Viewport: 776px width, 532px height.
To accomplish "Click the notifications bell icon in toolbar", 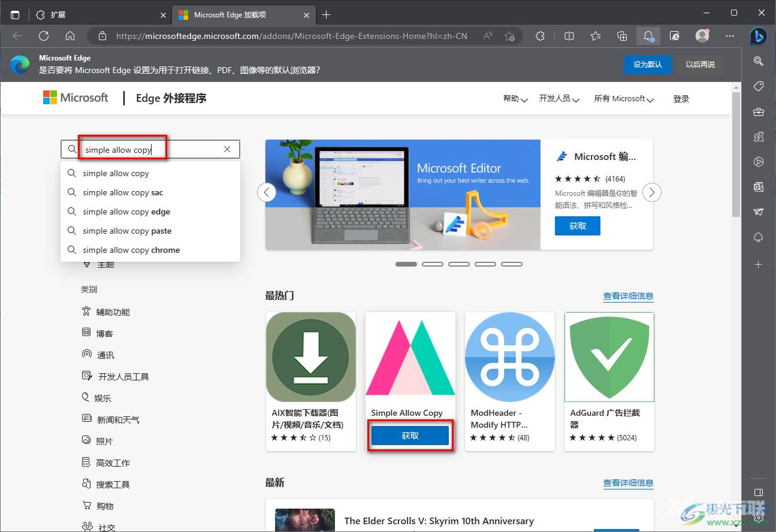I will pos(648,36).
